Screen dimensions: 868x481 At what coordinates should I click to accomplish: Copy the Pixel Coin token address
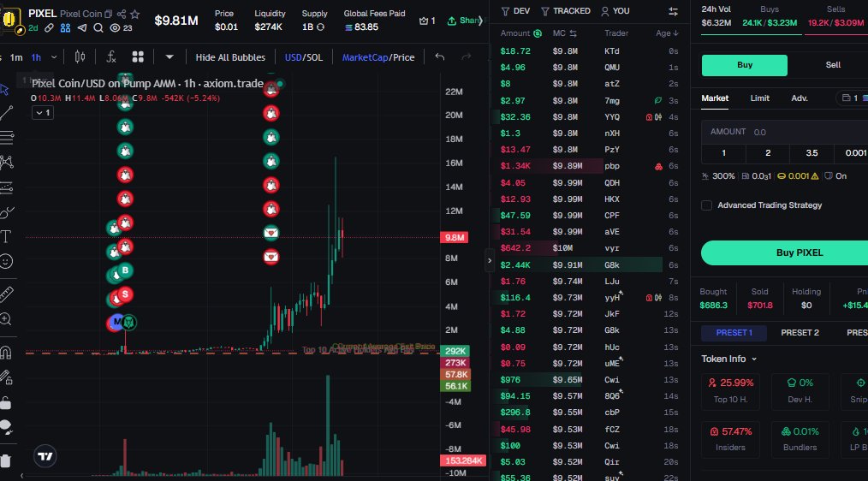[109, 14]
